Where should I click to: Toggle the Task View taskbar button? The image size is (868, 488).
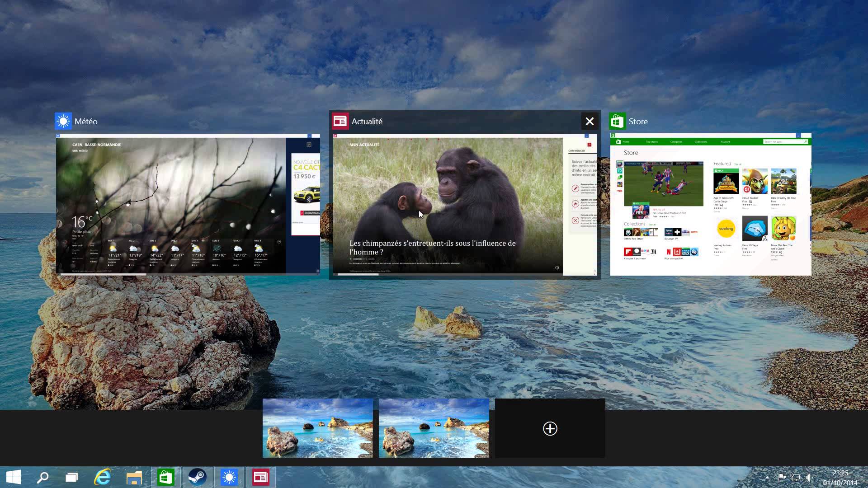tap(72, 477)
